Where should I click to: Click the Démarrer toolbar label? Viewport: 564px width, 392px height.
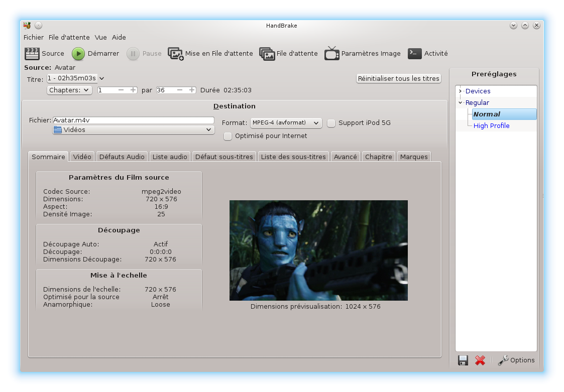tap(103, 54)
